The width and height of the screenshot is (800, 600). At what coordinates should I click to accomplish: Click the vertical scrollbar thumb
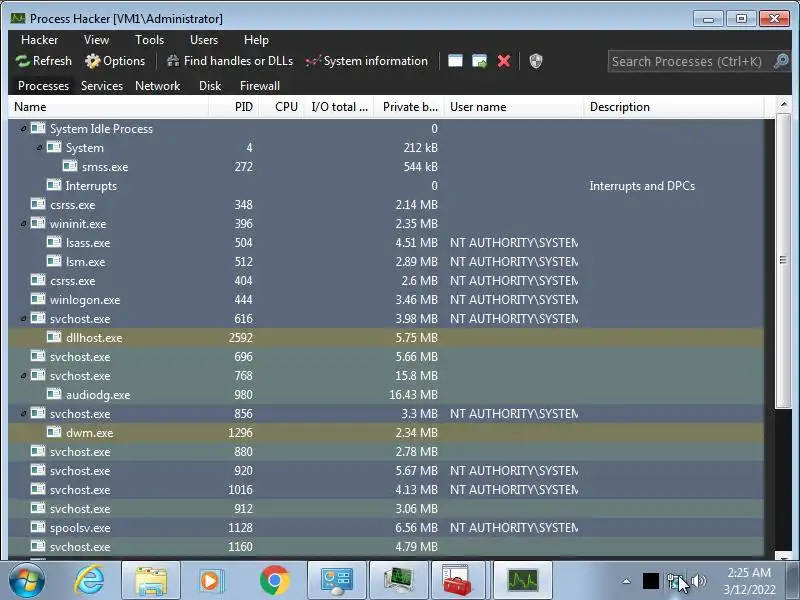coord(783,260)
